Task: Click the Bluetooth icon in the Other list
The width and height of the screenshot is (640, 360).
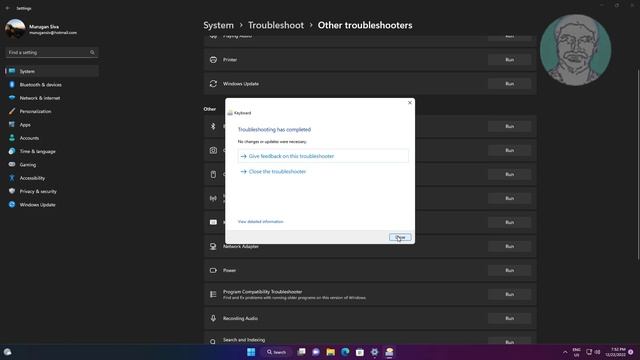Action: point(213,126)
